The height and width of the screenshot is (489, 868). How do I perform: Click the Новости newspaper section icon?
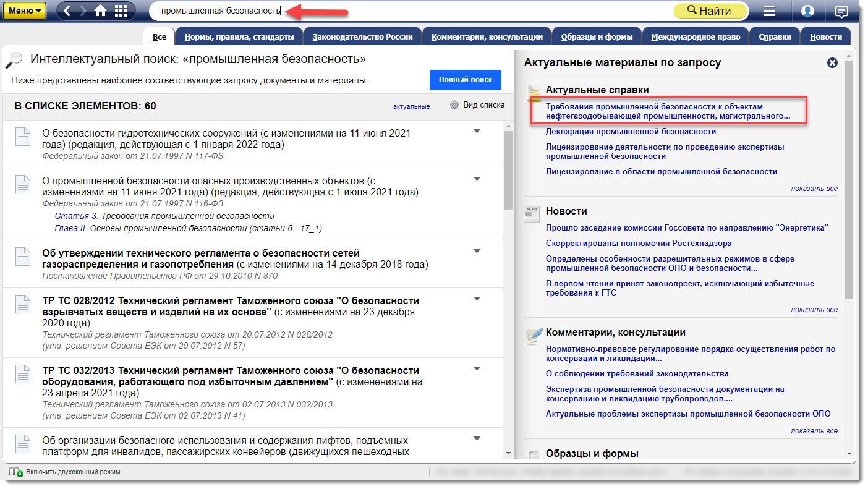[532, 213]
